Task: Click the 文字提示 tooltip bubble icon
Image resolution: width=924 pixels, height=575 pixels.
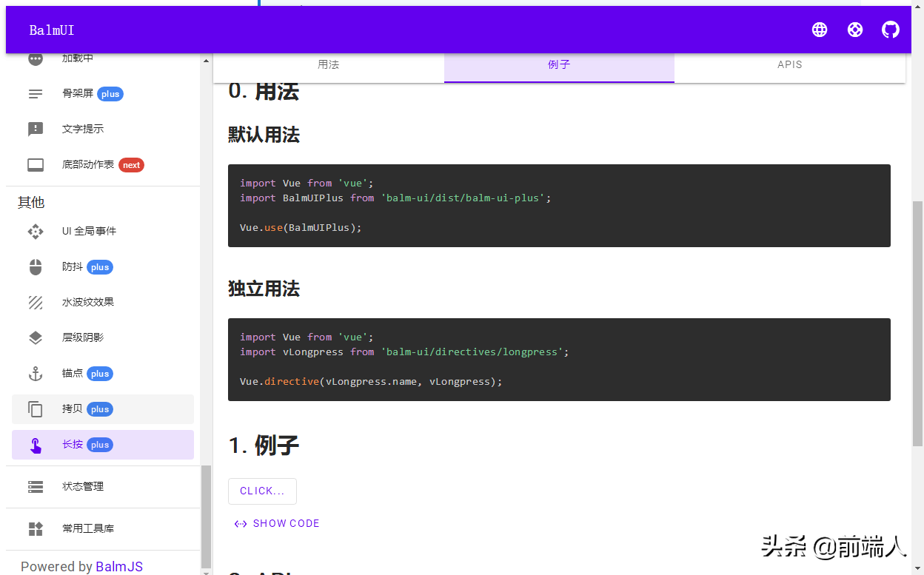Action: coord(35,129)
